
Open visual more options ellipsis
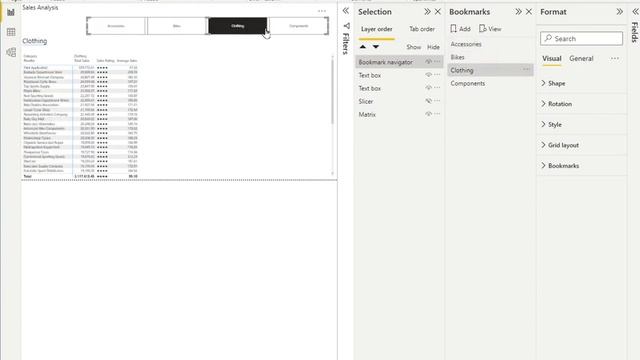point(322,11)
